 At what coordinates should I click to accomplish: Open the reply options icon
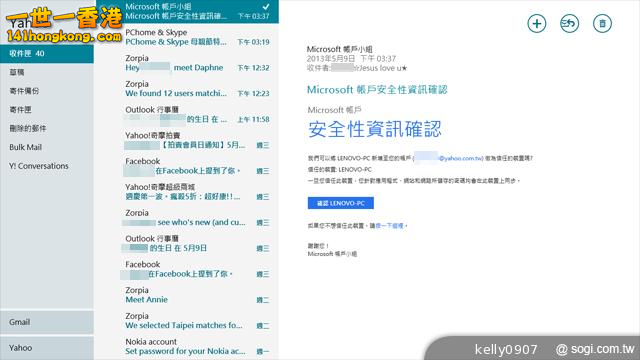569,24
